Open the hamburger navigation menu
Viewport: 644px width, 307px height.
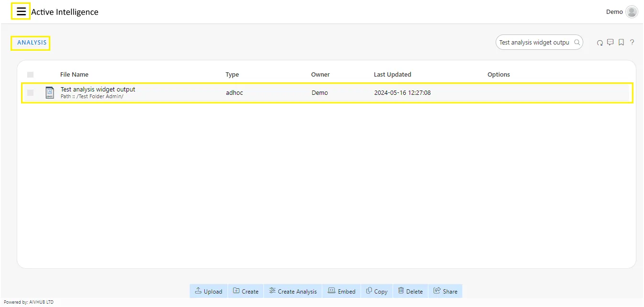21,11
